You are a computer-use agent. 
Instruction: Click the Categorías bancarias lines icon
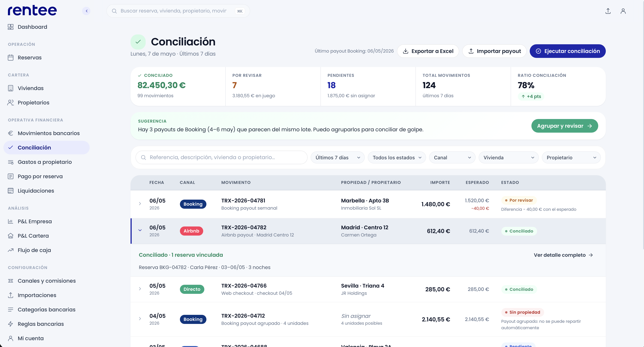11,310
